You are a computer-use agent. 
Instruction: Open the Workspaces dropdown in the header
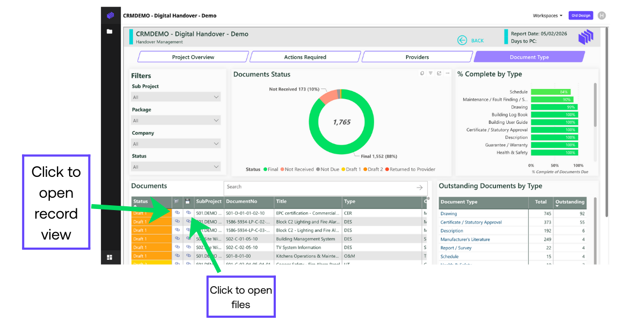[x=547, y=16]
